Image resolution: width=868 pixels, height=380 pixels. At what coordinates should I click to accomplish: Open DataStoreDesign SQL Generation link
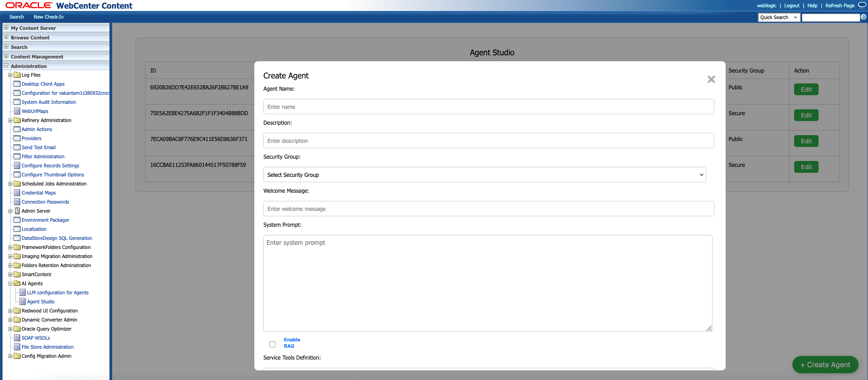coord(57,238)
